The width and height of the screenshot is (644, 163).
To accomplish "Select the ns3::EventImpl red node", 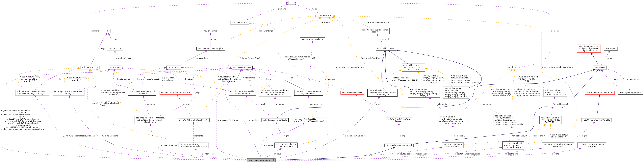I will pos(211,31).
